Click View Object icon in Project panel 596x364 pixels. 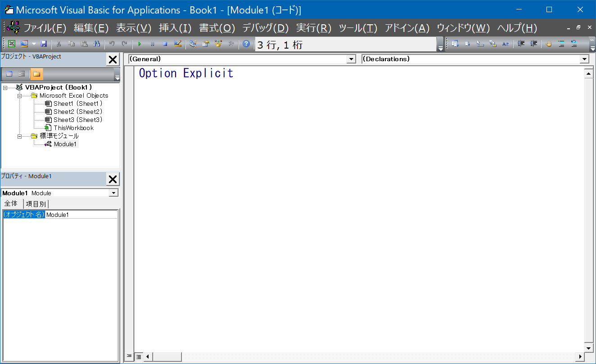tap(21, 74)
